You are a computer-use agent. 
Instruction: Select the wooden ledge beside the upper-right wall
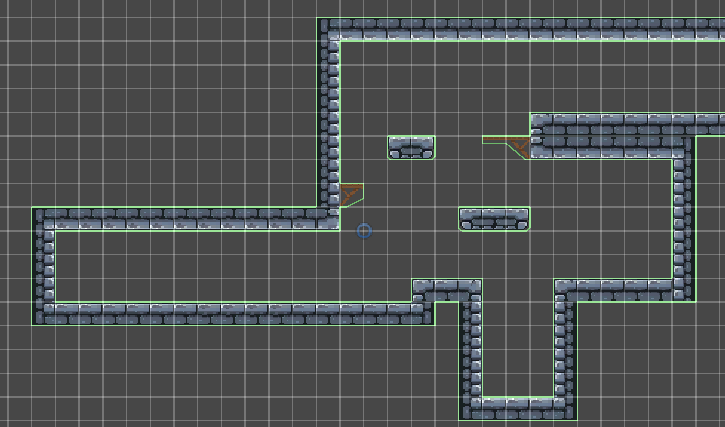click(x=513, y=147)
